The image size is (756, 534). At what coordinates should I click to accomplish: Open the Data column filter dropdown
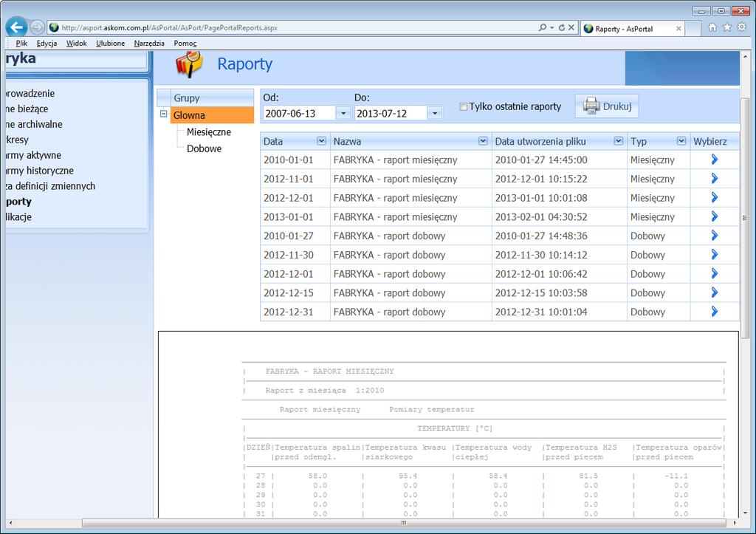pyautogui.click(x=322, y=141)
